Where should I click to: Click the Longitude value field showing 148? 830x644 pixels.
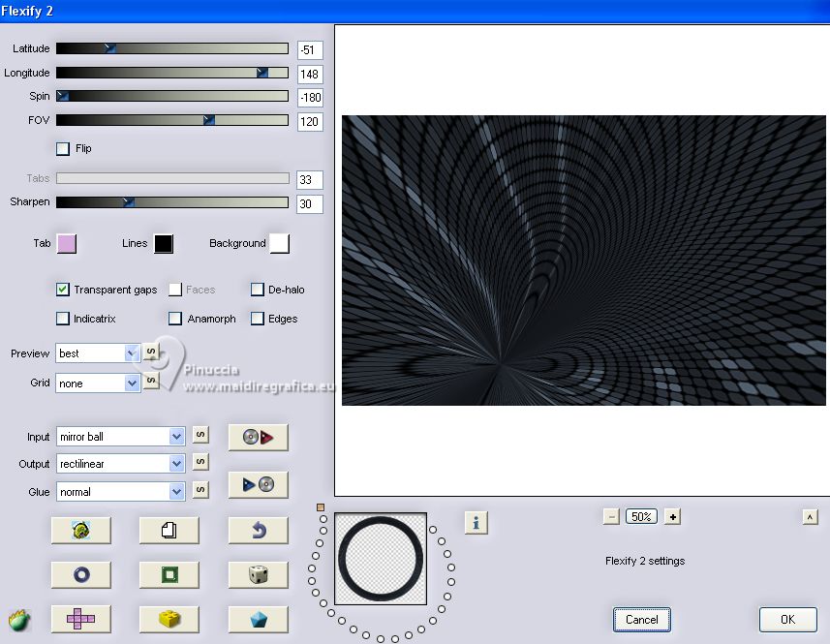click(310, 74)
